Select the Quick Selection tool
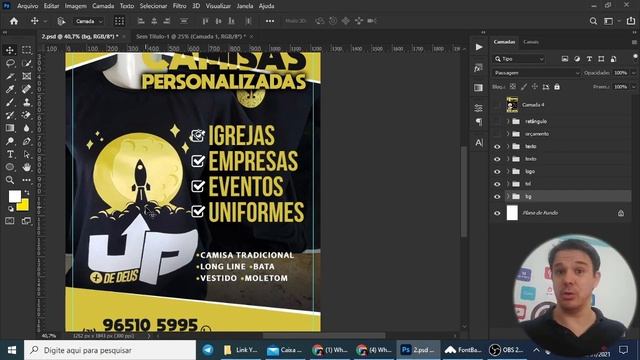 (27, 63)
